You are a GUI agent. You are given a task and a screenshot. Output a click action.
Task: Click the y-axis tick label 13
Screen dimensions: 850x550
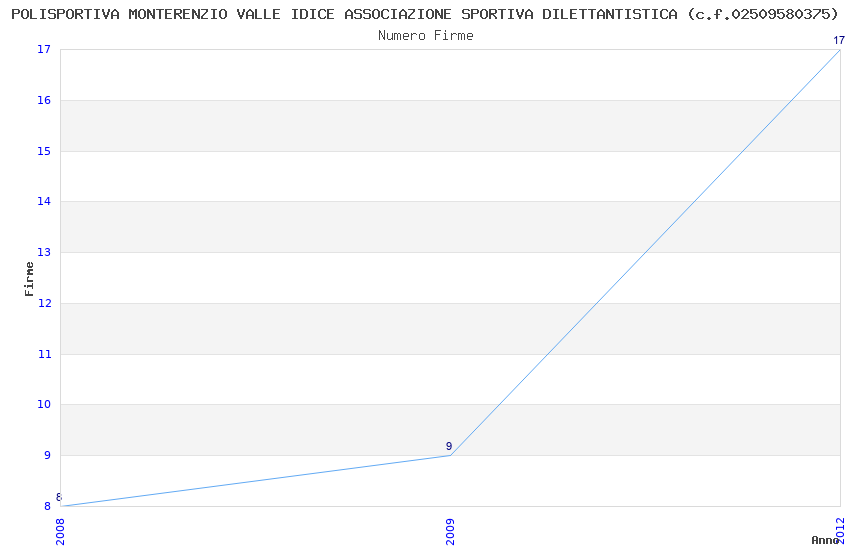[x=44, y=253]
